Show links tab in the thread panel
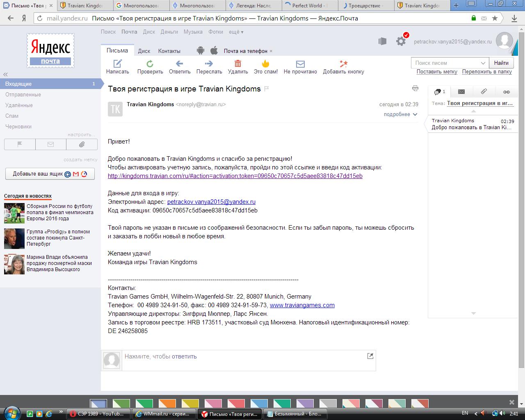Image resolution: width=525 pixels, height=420 pixels. 507,91
